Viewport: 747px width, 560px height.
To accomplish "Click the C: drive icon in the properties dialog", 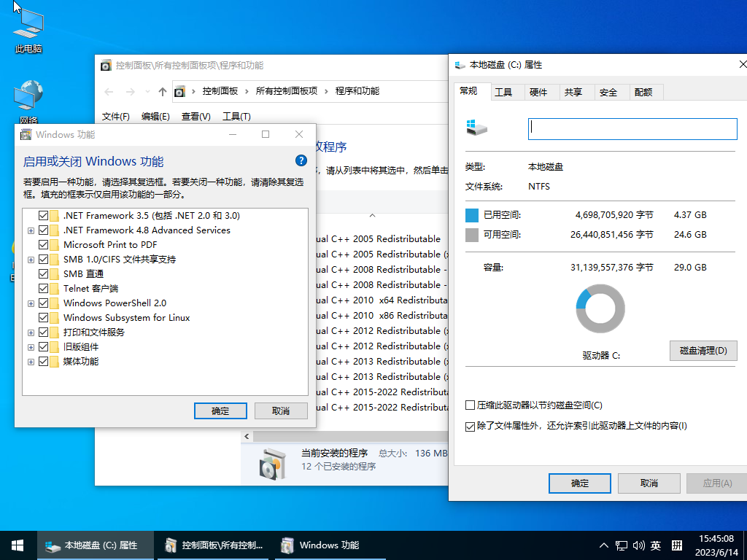I will coord(477,128).
